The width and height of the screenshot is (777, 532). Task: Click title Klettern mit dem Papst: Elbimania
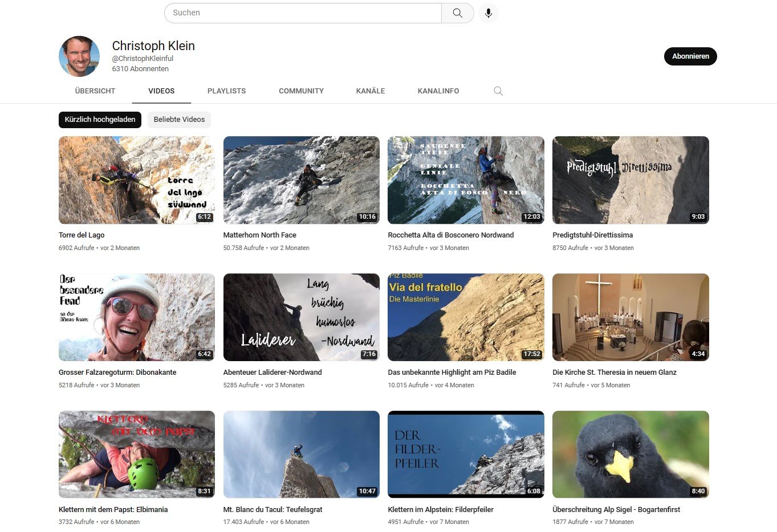click(113, 510)
